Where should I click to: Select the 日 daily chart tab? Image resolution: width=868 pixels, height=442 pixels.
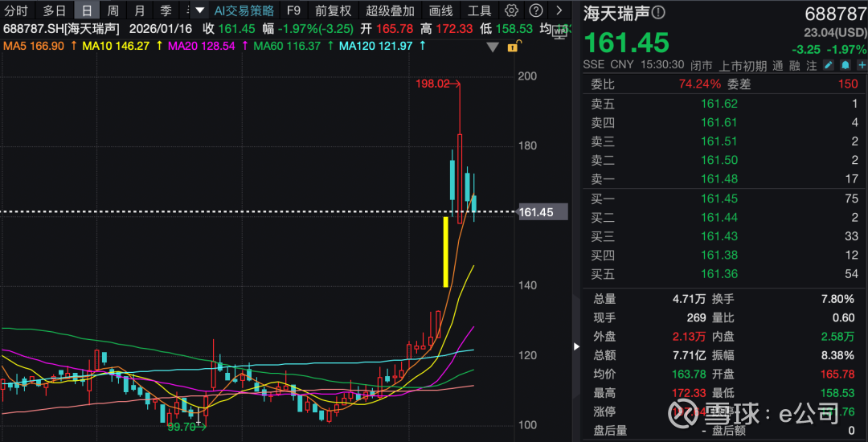point(87,10)
